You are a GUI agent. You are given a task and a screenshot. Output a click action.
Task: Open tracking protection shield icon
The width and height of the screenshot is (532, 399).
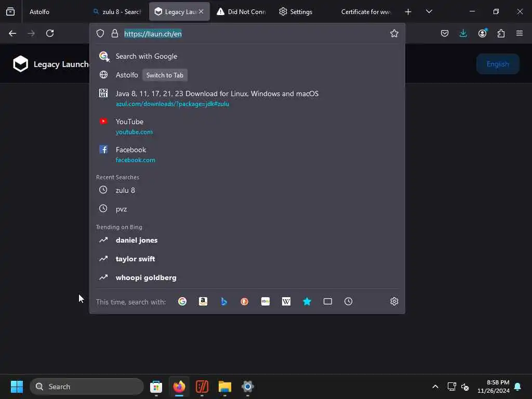100,33
